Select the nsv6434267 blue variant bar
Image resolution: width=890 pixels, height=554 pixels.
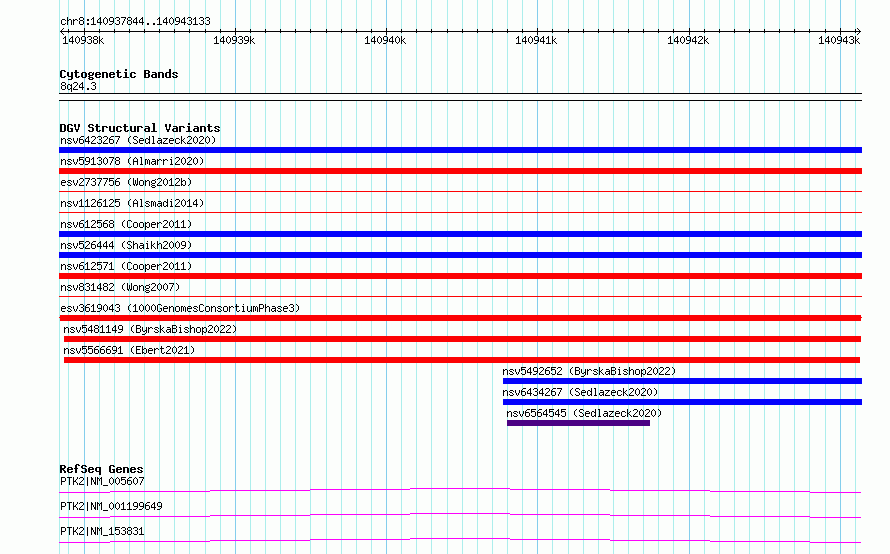click(682, 402)
